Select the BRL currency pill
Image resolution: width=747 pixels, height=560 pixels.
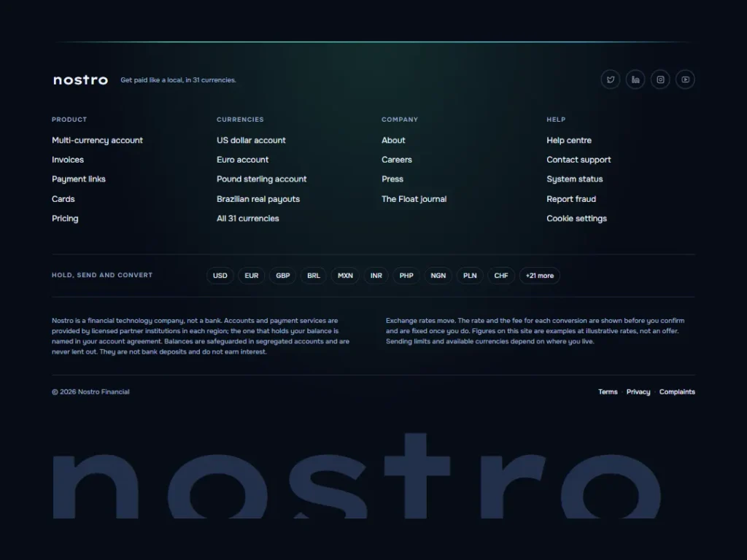[314, 276]
